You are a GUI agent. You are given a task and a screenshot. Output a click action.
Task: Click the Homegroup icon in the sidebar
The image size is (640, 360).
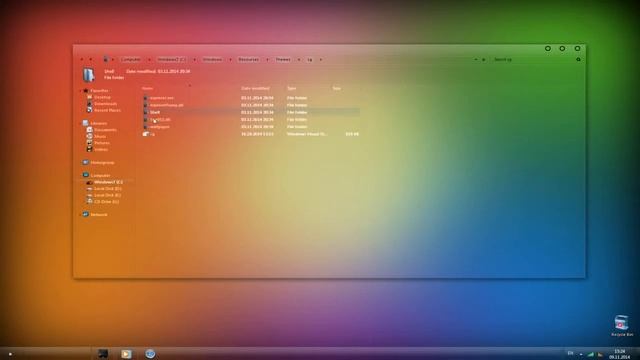(x=86, y=162)
